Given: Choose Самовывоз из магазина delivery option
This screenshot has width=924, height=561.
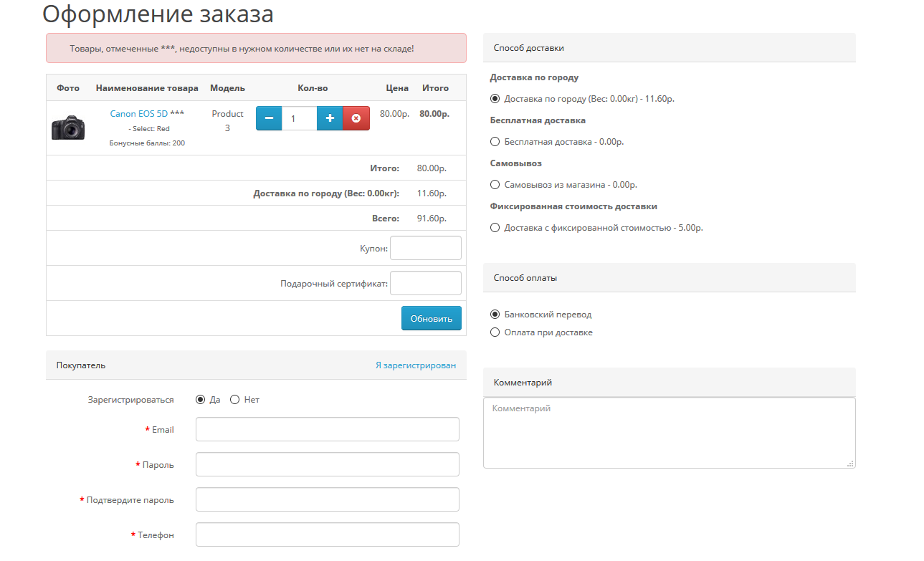Looking at the screenshot, I should (x=495, y=185).
